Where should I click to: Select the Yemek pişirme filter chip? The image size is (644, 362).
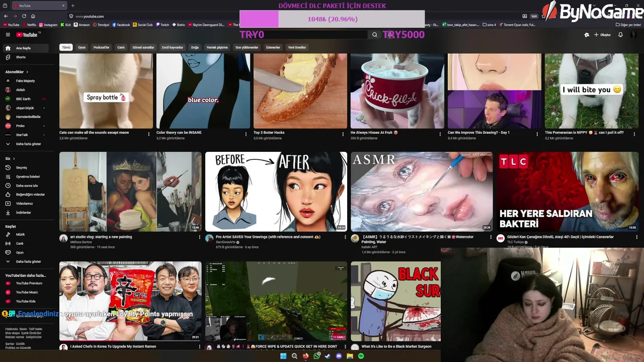pos(217,47)
